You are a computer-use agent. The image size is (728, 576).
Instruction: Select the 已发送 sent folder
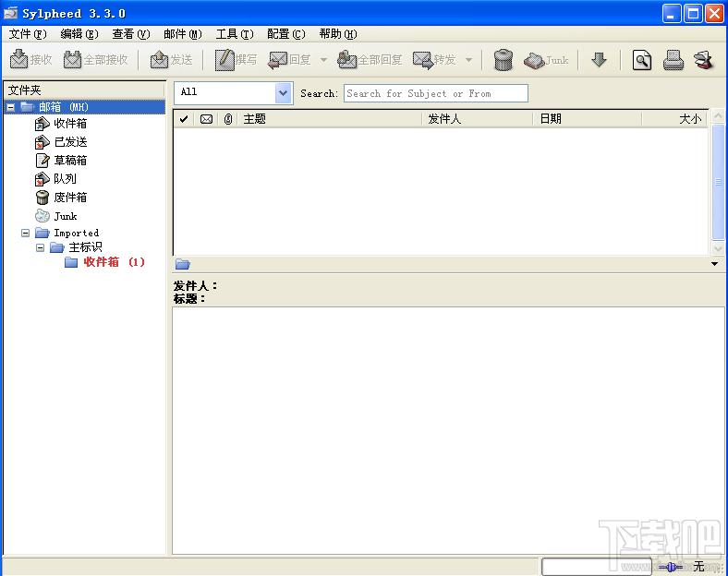(x=69, y=142)
